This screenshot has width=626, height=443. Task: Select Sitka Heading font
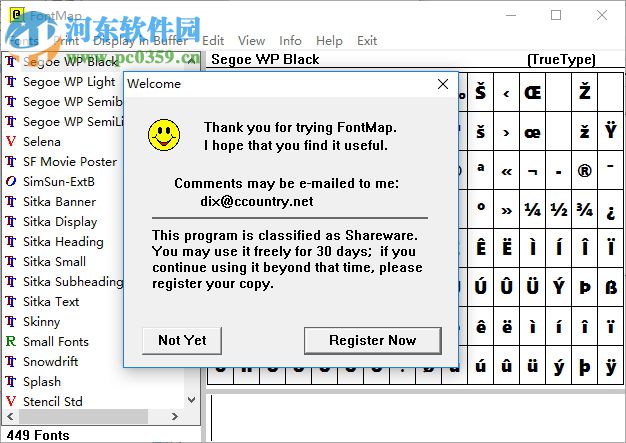click(63, 241)
